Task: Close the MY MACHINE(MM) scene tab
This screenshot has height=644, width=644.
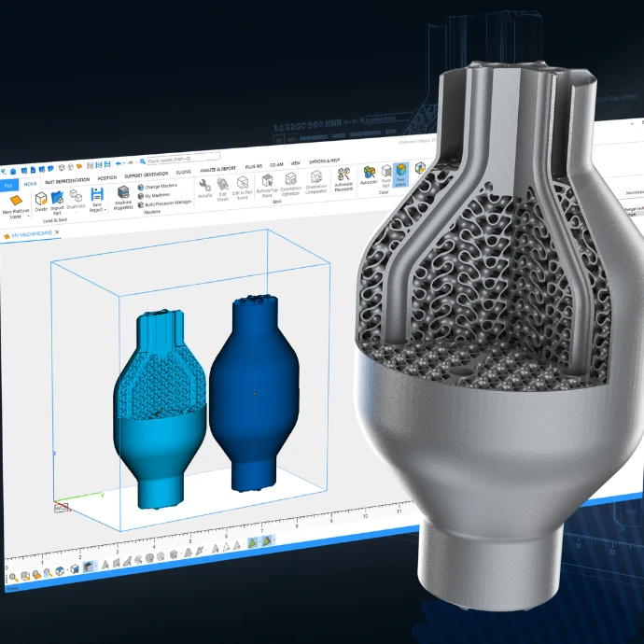Action: click(x=57, y=232)
